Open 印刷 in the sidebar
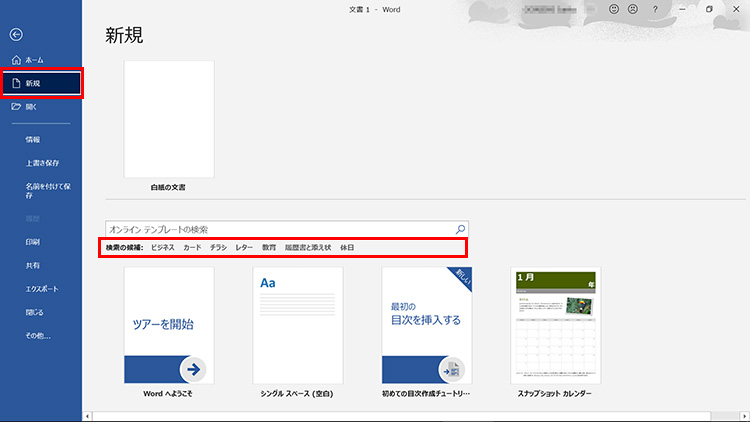 33,242
